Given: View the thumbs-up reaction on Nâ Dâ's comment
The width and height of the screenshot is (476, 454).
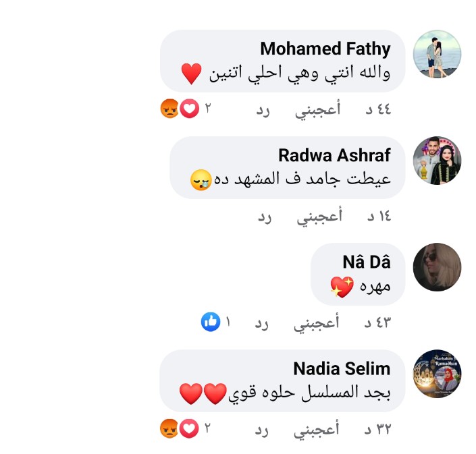Looking at the screenshot, I should (211, 322).
